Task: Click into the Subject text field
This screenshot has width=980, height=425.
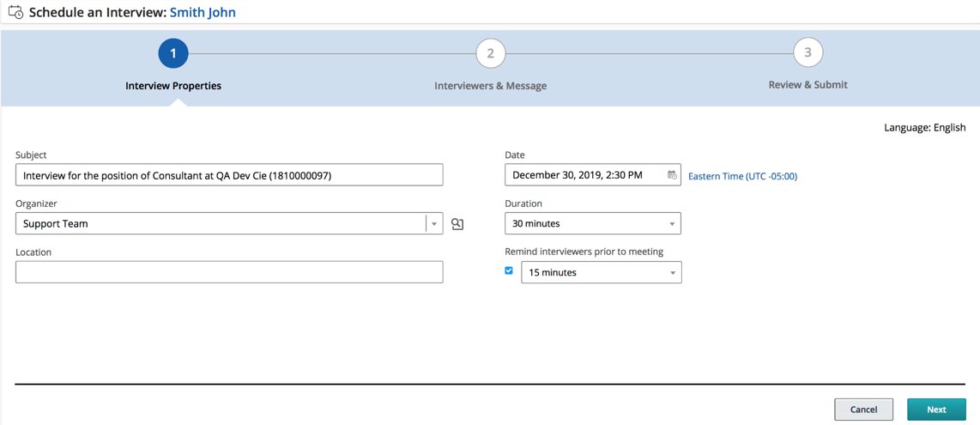Action: pyautogui.click(x=229, y=175)
